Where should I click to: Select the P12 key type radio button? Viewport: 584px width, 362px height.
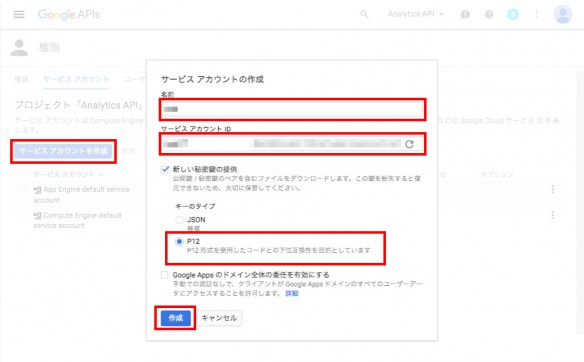pos(179,241)
